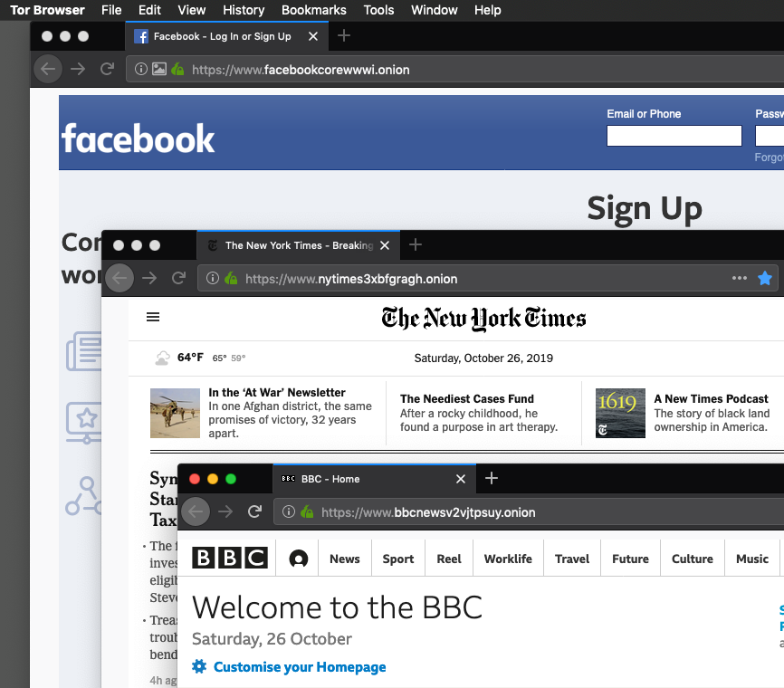The width and height of the screenshot is (784, 688).
Task: Open site info icon in NYTimes address bar
Action: point(213,278)
